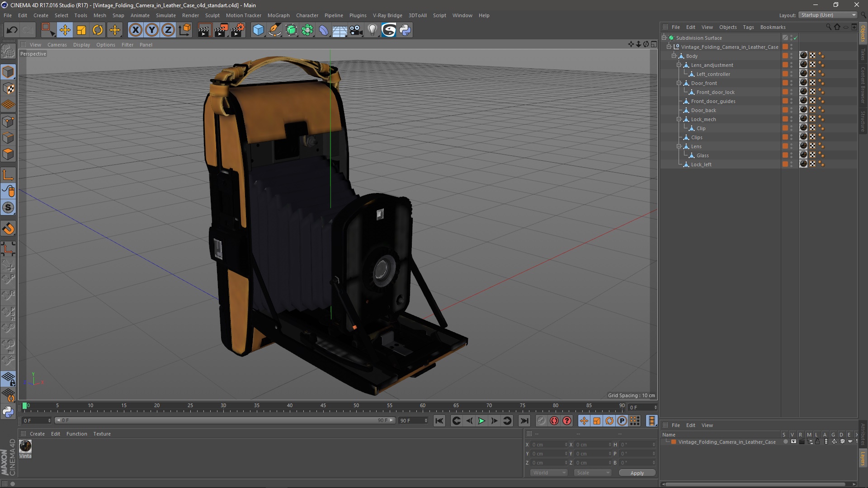The width and height of the screenshot is (868, 488).
Task: Click the Body layer color swatch
Action: tap(785, 56)
